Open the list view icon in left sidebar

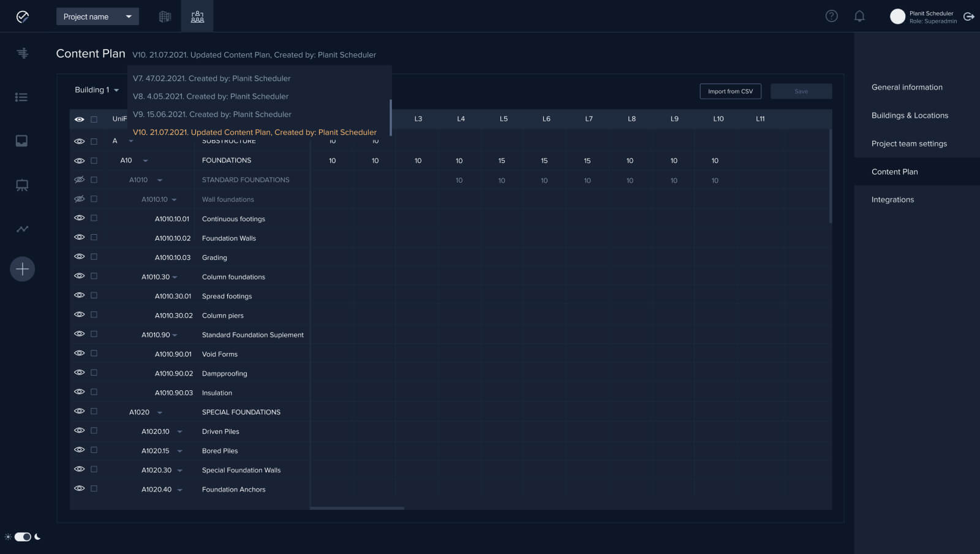point(21,97)
